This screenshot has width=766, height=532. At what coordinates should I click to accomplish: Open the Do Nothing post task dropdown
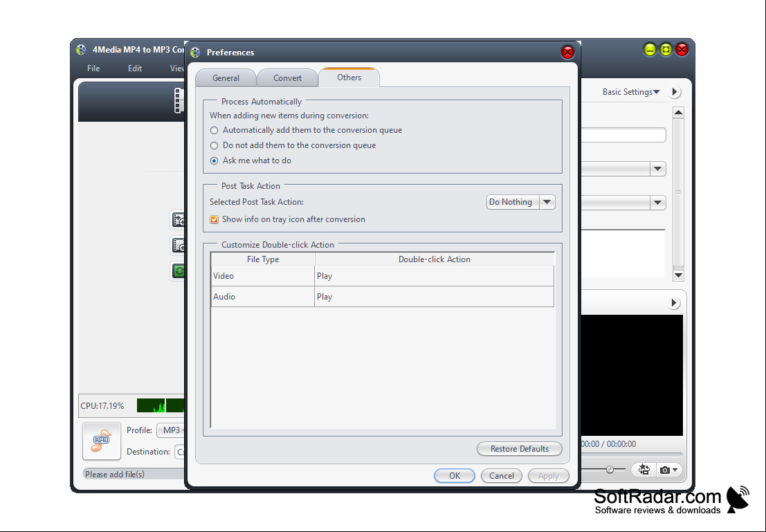point(521,202)
